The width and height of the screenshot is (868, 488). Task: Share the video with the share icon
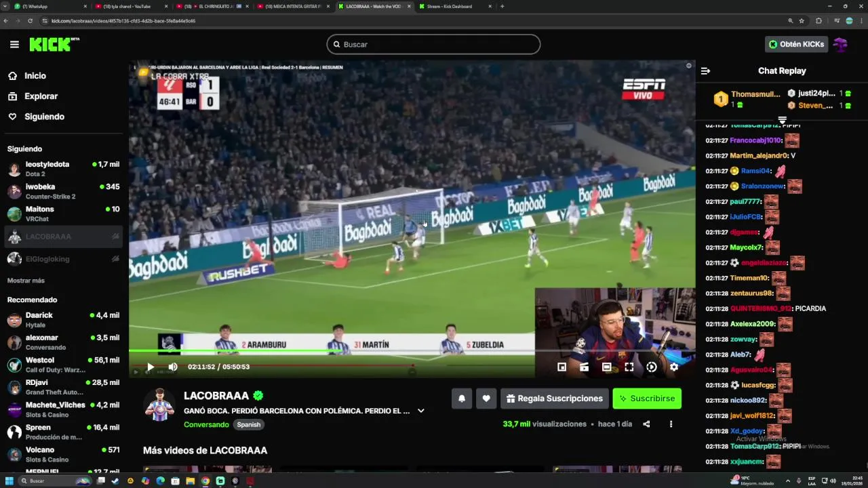646,424
